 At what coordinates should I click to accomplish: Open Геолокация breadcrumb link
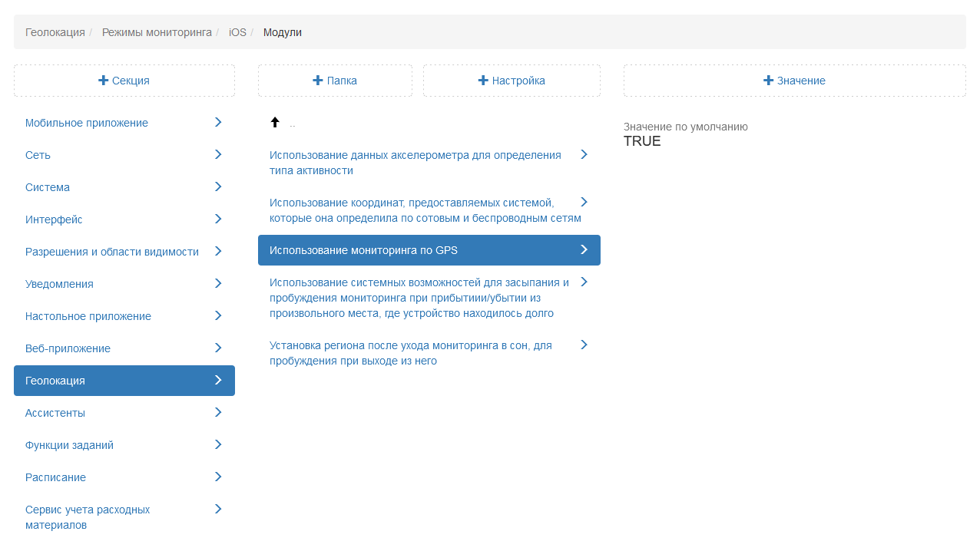[55, 32]
